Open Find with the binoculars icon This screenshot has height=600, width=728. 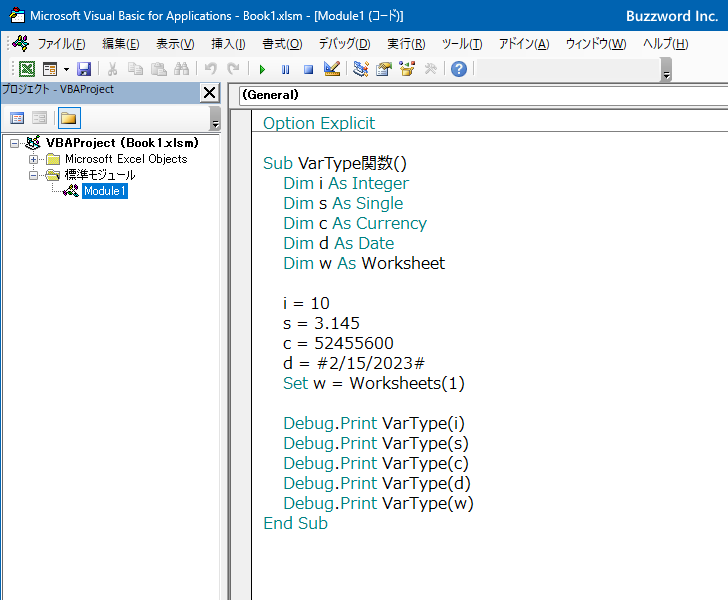[181, 69]
